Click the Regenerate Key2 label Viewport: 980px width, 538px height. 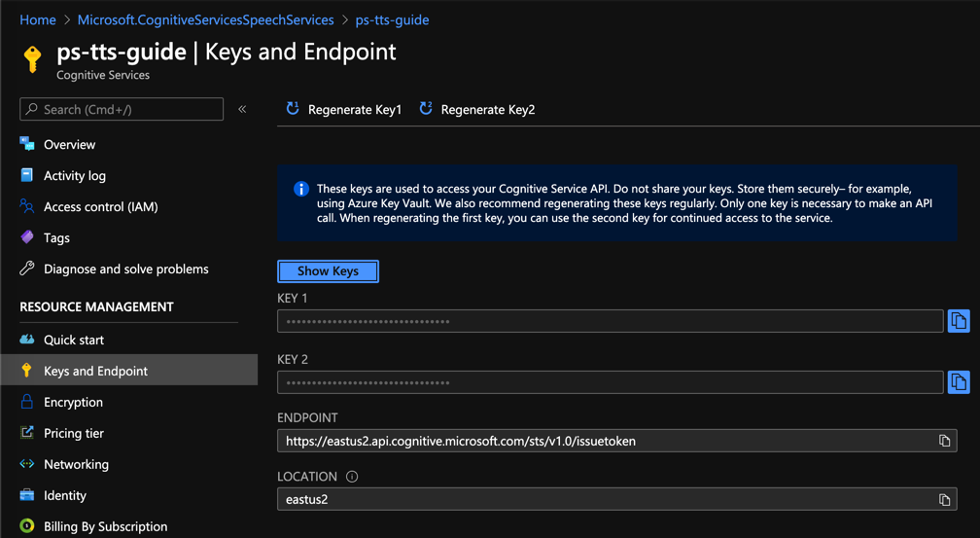pyautogui.click(x=488, y=110)
